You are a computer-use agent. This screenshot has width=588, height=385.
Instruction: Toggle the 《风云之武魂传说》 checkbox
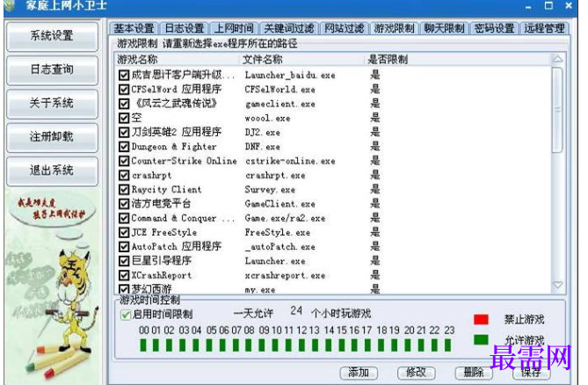coord(124,104)
